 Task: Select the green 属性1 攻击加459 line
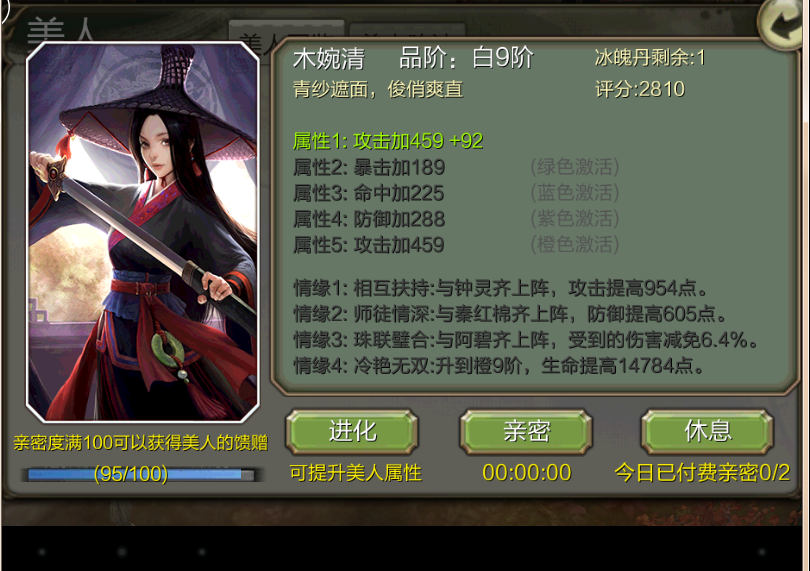tap(388, 141)
